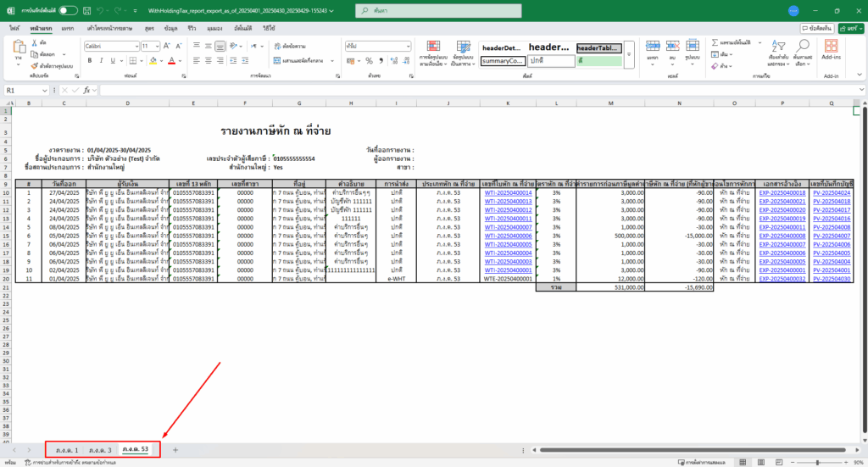Select the ภ.ง.ด. 1 sheet tab
The width and height of the screenshot is (868, 467).
coord(67,450)
